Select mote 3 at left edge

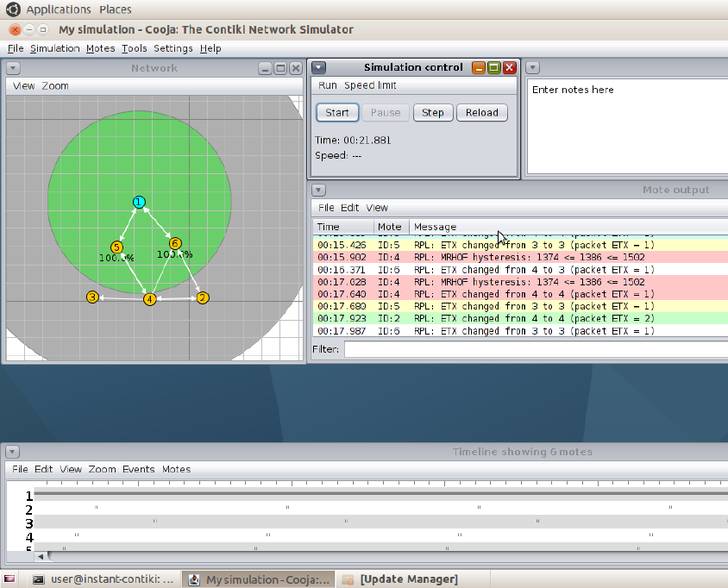click(92, 297)
